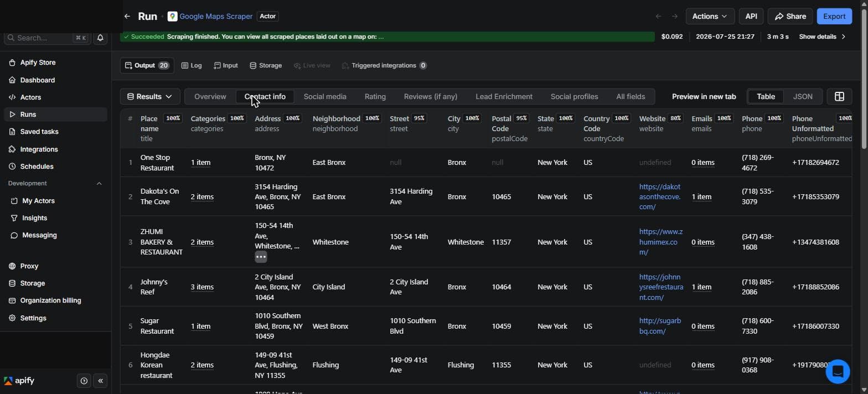The width and height of the screenshot is (868, 394).
Task: Click the notifications bell icon
Action: pyautogui.click(x=100, y=38)
